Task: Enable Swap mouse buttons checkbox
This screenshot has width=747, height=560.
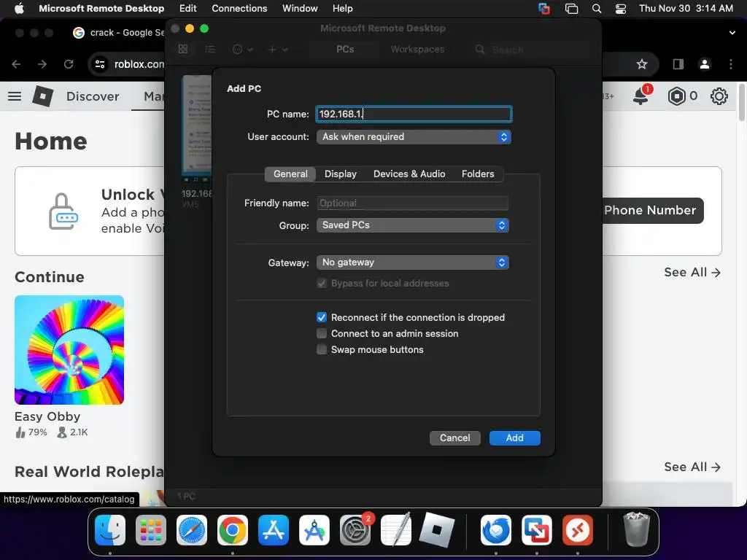Action: pos(322,349)
